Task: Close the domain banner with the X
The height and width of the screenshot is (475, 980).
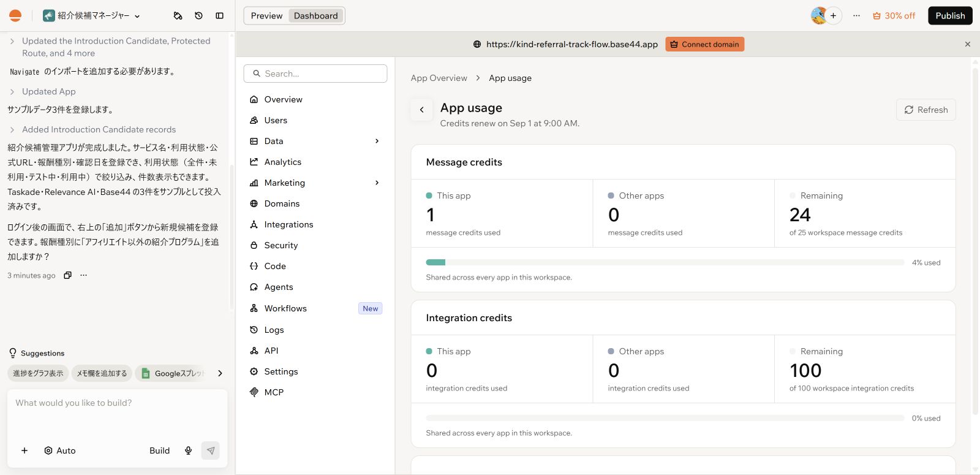Action: pyautogui.click(x=968, y=44)
